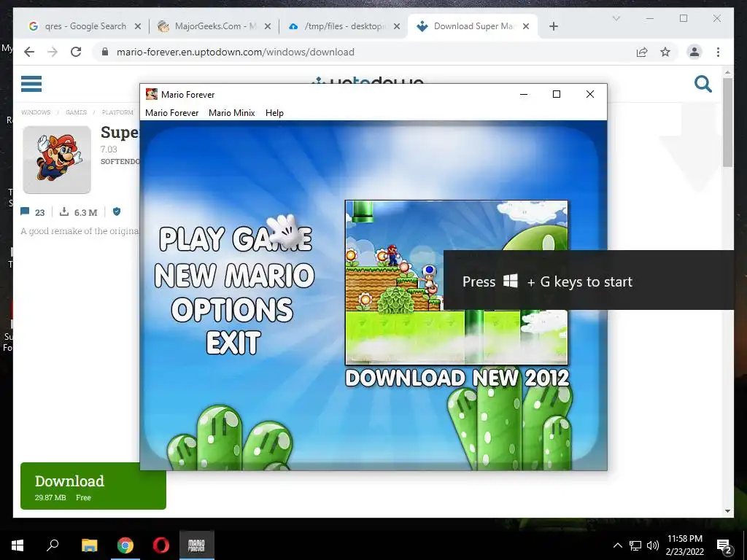Close the MajorGeeks.Com tab
747x560 pixels.
point(267,26)
